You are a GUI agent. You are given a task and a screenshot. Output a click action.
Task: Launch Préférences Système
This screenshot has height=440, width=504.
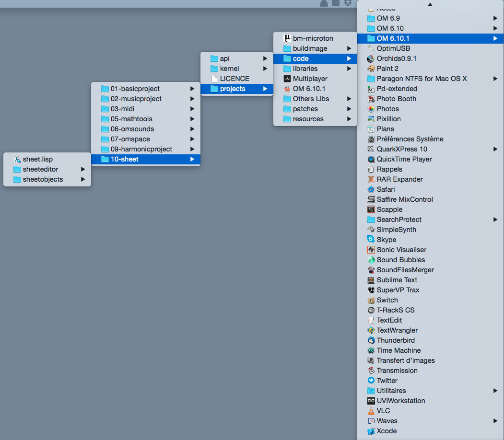click(x=430, y=139)
